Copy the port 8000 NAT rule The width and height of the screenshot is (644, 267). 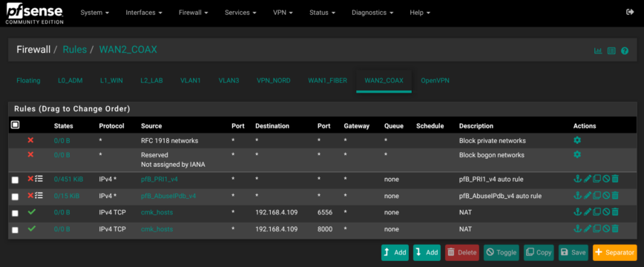[x=597, y=228]
